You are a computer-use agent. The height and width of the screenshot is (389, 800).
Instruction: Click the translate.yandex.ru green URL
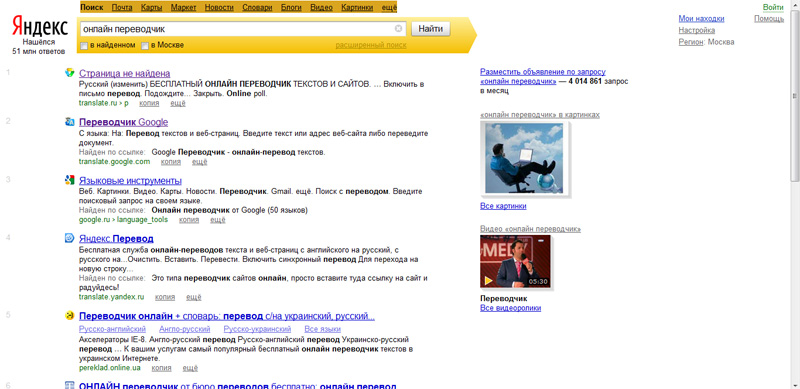click(112, 297)
